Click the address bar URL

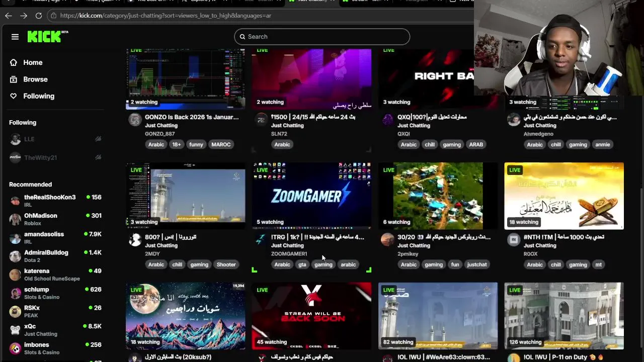166,16
